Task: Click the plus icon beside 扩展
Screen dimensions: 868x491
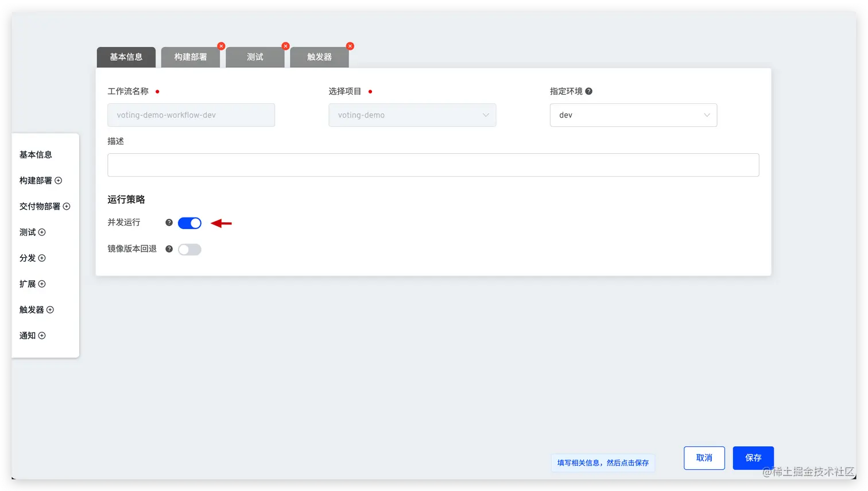Action: 42,284
